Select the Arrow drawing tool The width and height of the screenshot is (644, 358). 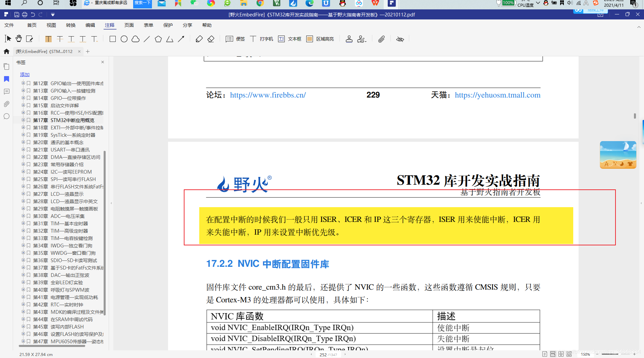click(181, 39)
